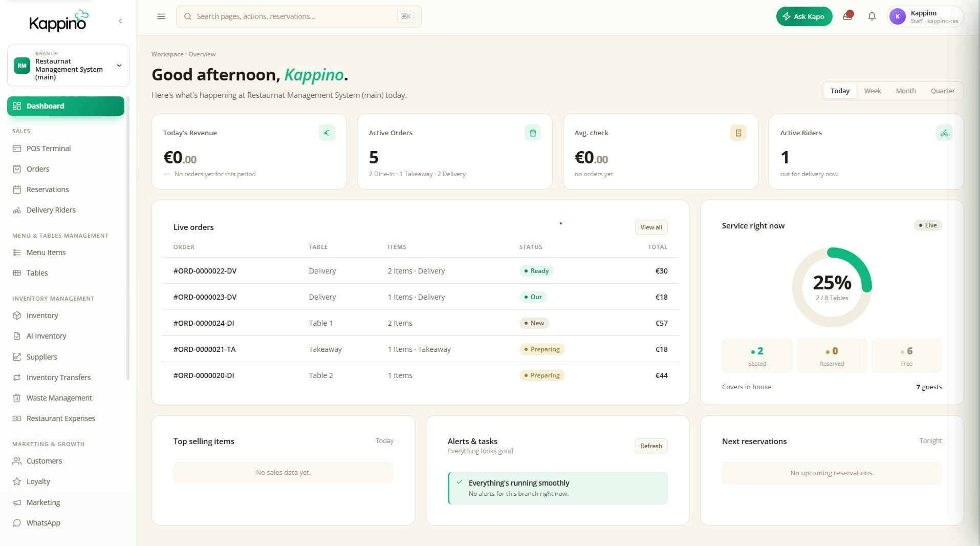Click 'Everything's running smoothly' alert

[558, 488]
